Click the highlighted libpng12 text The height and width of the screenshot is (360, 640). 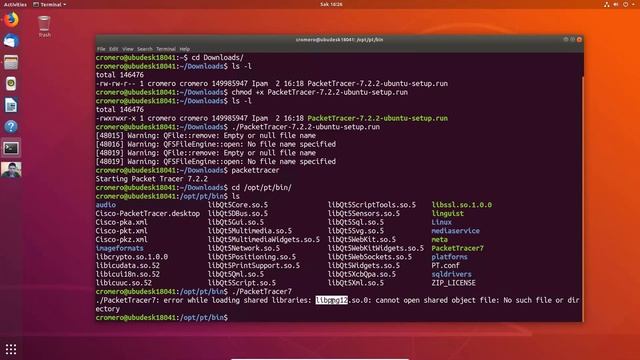point(331,300)
